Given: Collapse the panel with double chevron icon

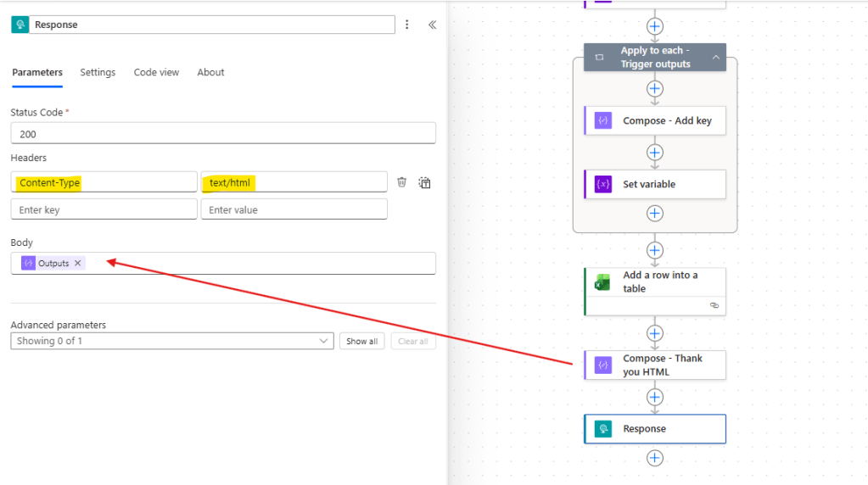Looking at the screenshot, I should click(433, 25).
